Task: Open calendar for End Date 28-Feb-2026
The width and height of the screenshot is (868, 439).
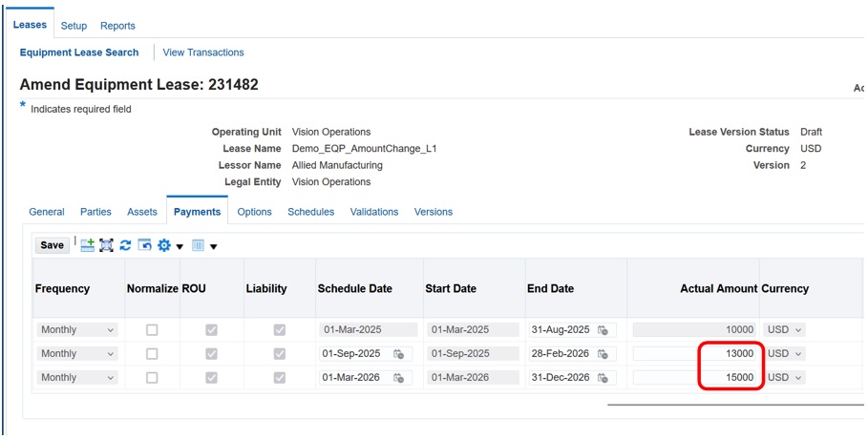Action: click(603, 354)
